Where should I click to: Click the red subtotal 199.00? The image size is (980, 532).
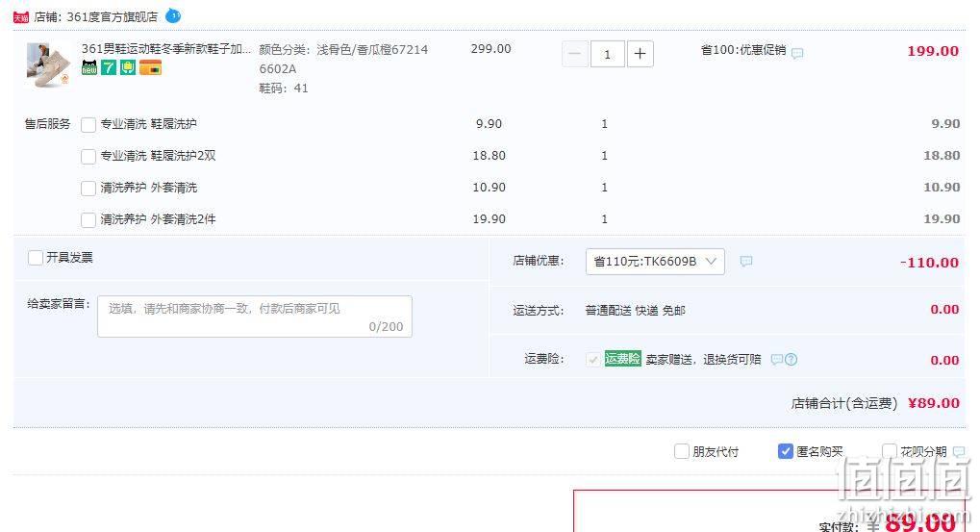pyautogui.click(x=933, y=51)
